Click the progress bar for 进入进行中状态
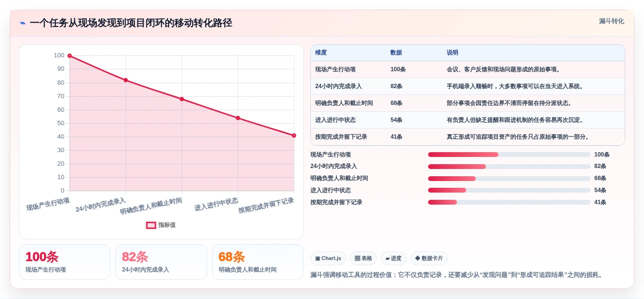This screenshot has width=644, height=299. point(509,190)
